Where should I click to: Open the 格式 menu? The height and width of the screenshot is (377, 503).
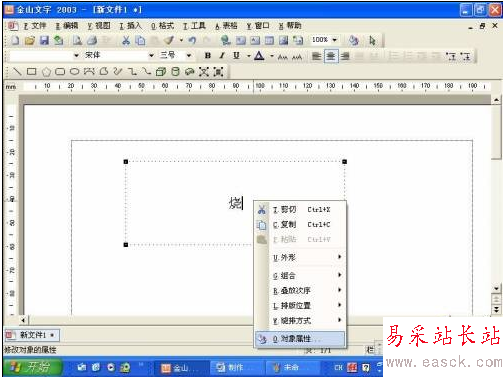(162, 26)
